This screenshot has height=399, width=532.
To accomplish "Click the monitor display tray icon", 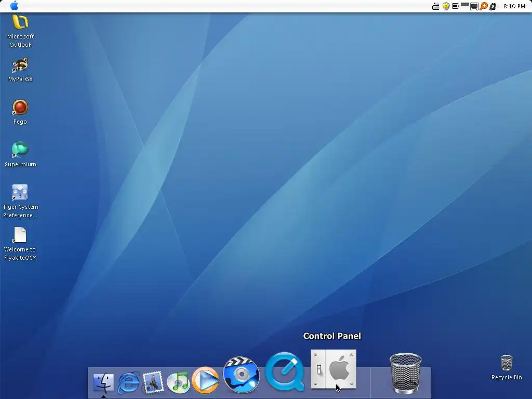I will pos(474,6).
